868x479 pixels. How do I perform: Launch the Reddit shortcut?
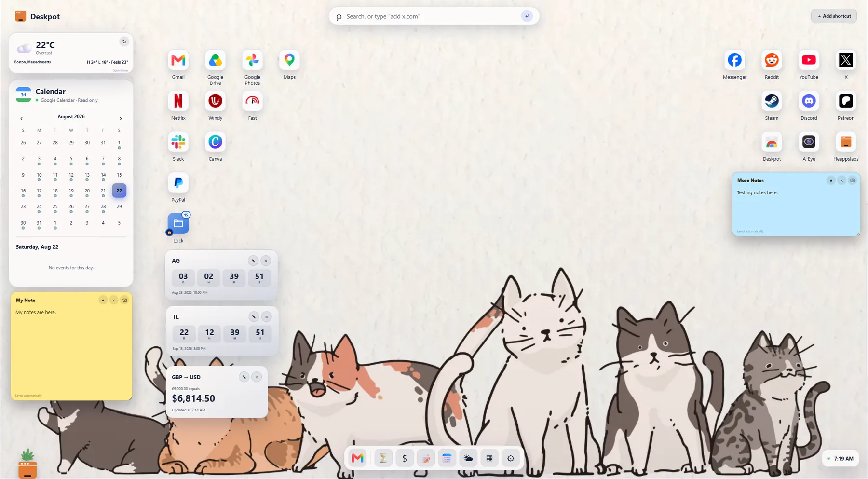[772, 60]
